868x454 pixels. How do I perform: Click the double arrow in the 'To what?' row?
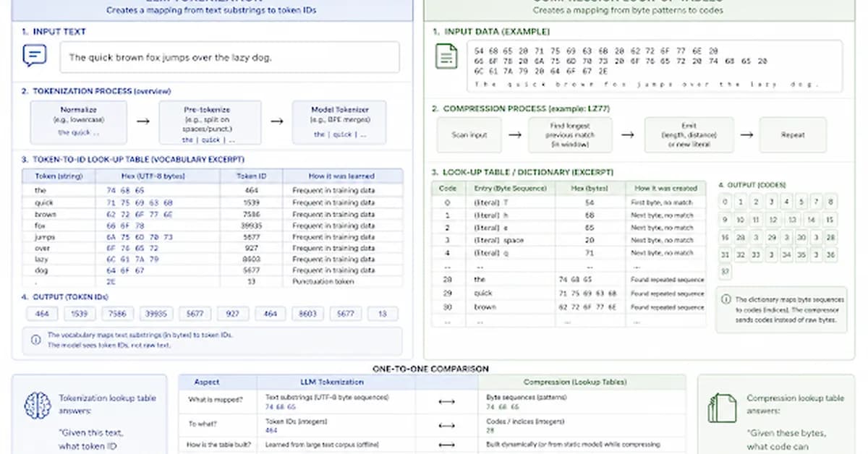click(x=446, y=424)
